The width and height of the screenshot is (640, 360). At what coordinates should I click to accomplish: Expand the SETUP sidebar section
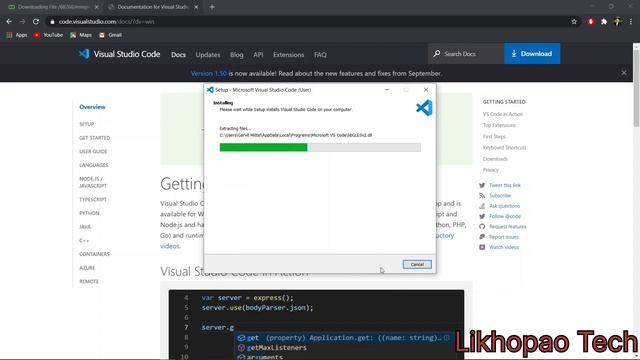click(87, 124)
